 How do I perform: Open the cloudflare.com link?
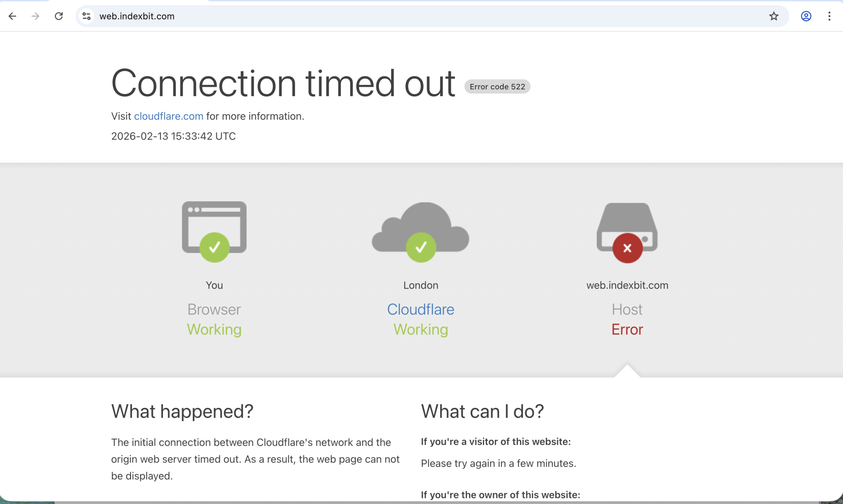coord(169,116)
